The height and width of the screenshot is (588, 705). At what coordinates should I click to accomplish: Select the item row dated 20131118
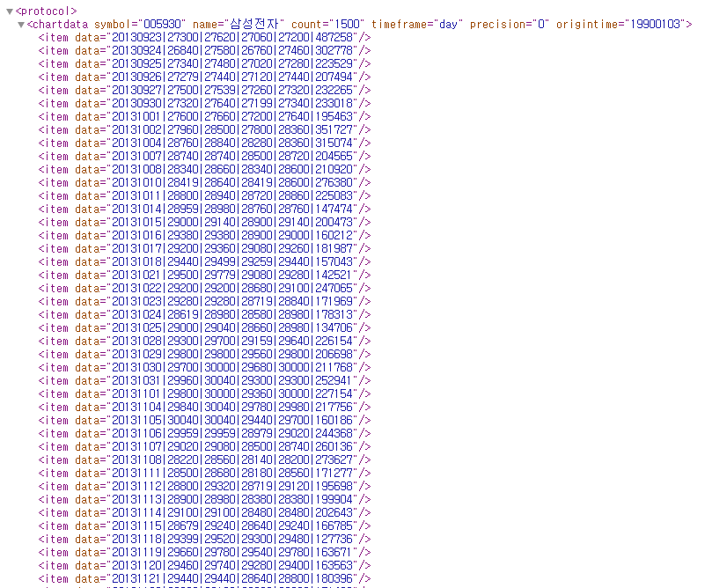pyautogui.click(x=204, y=540)
